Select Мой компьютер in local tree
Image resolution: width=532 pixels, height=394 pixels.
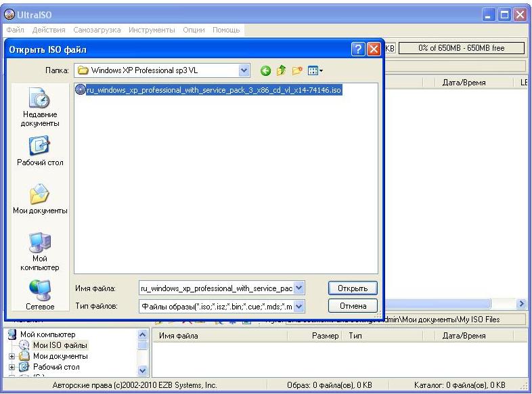point(47,334)
